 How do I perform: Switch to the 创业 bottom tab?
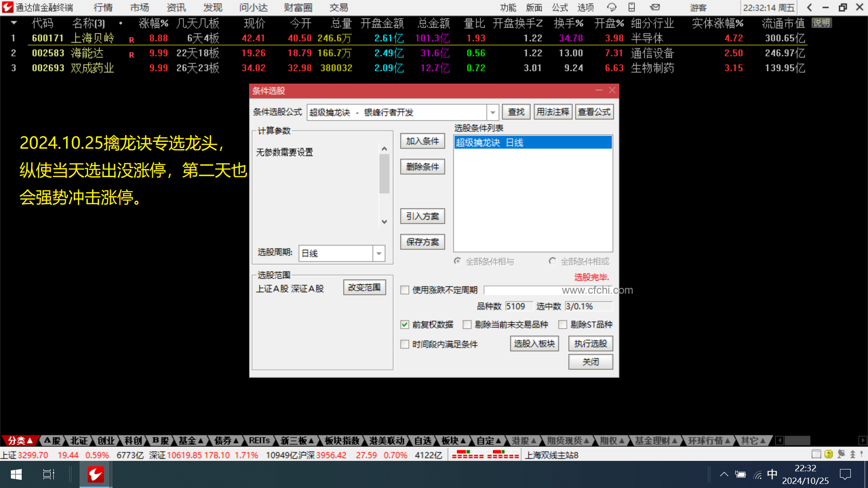click(x=106, y=441)
